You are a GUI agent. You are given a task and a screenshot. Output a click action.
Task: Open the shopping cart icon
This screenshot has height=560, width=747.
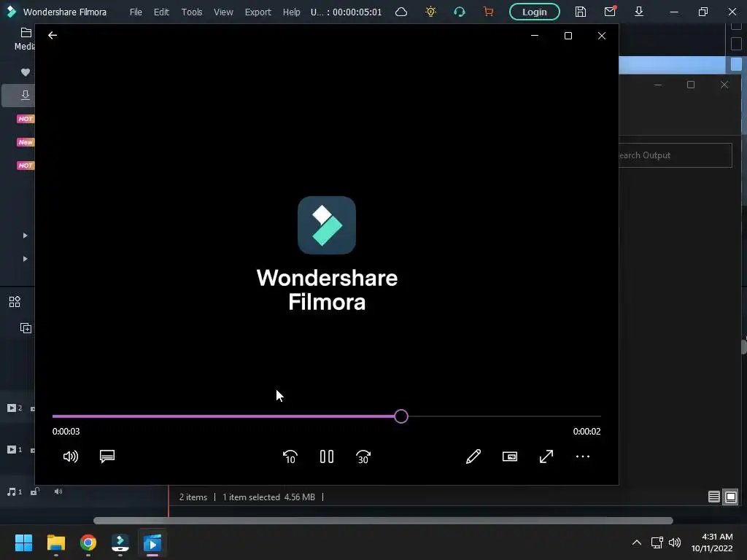(x=488, y=12)
